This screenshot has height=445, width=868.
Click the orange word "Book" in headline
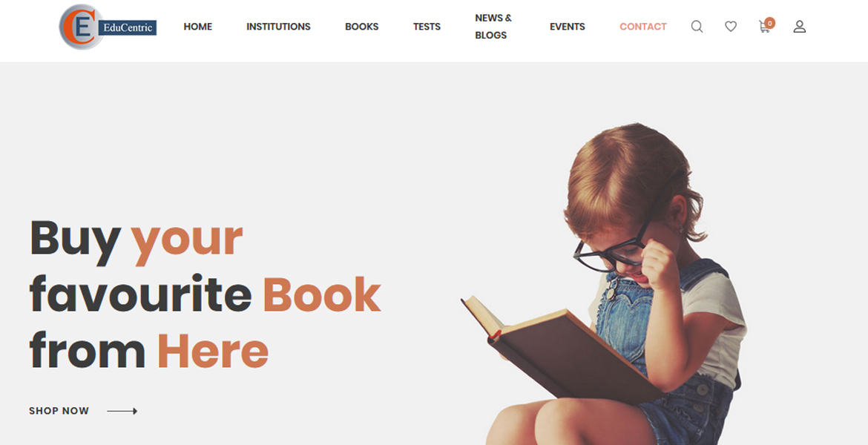(322, 294)
